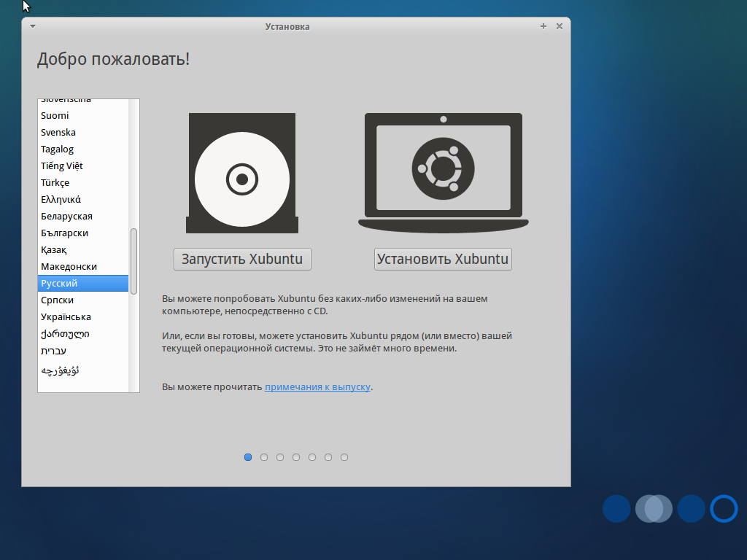The image size is (747, 560).
Task: Click the filled first page indicator dot
Action: pyautogui.click(x=247, y=457)
